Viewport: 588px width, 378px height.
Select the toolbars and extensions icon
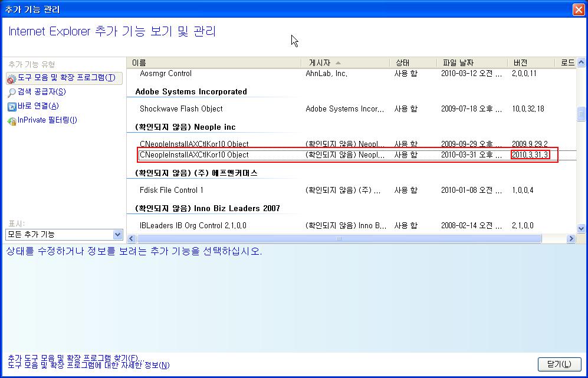11,78
